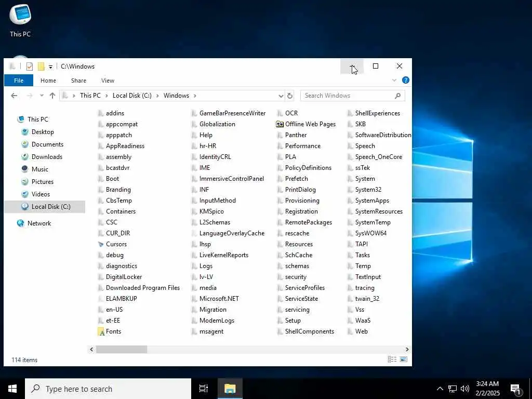Select the ELAMBKUP folder
This screenshot has width=532, height=399.
click(117, 299)
